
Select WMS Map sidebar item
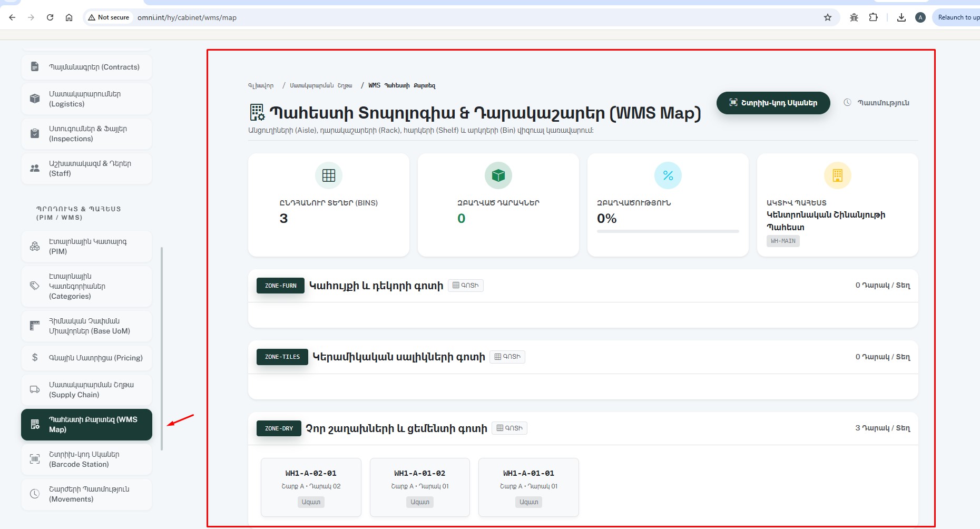point(86,425)
